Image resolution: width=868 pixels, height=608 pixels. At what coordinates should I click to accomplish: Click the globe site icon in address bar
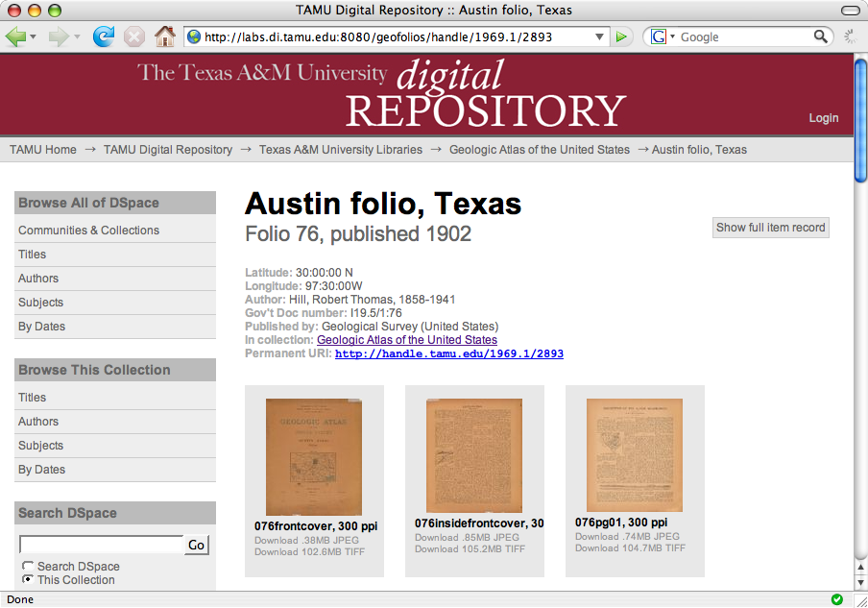[x=194, y=37]
